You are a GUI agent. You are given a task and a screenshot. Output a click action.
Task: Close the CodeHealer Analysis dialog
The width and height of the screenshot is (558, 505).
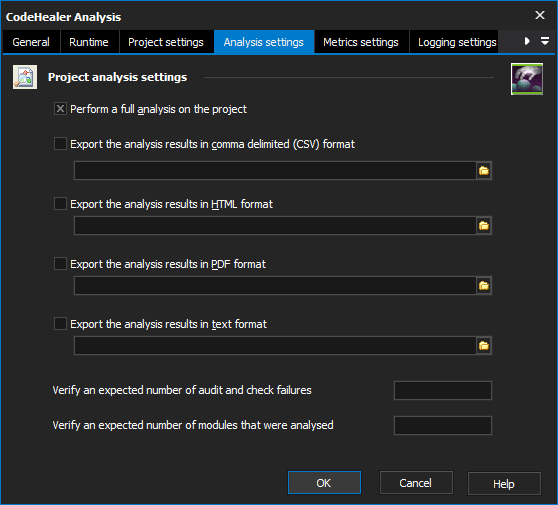click(540, 15)
